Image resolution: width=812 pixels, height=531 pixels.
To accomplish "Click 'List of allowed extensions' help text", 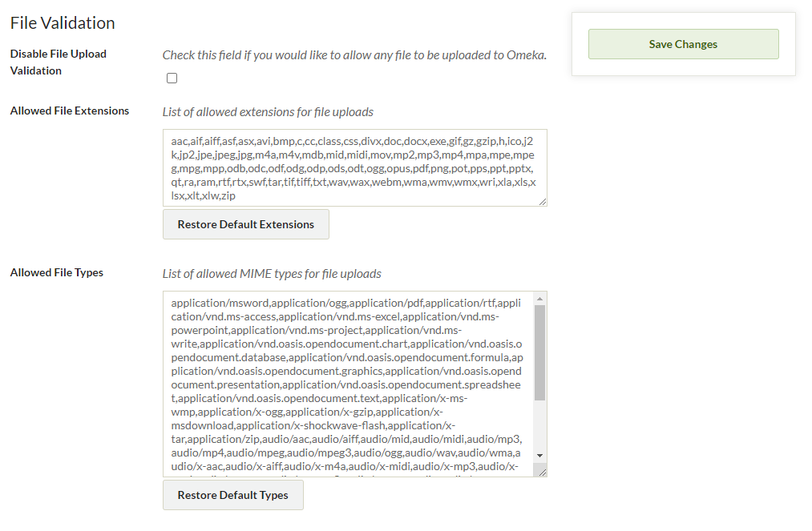I will click(x=268, y=112).
